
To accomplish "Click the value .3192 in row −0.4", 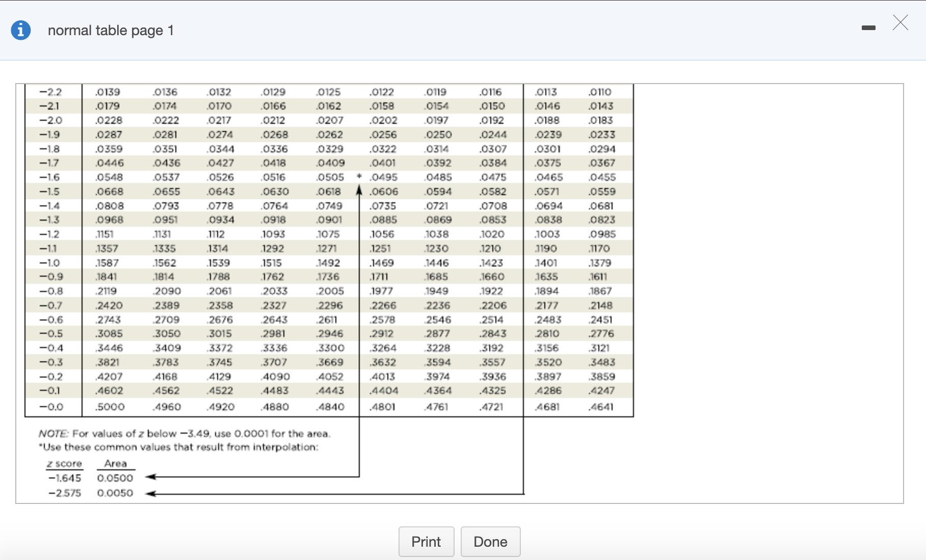I will pyautogui.click(x=492, y=348).
